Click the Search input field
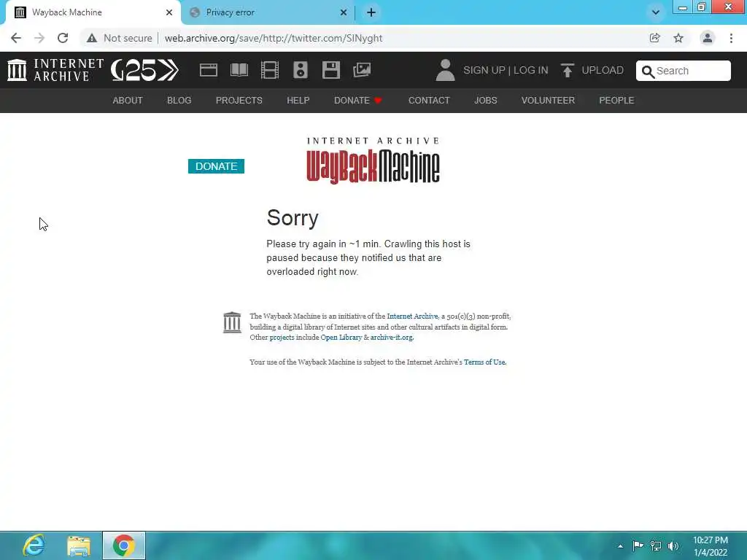747x560 pixels. pos(683,71)
